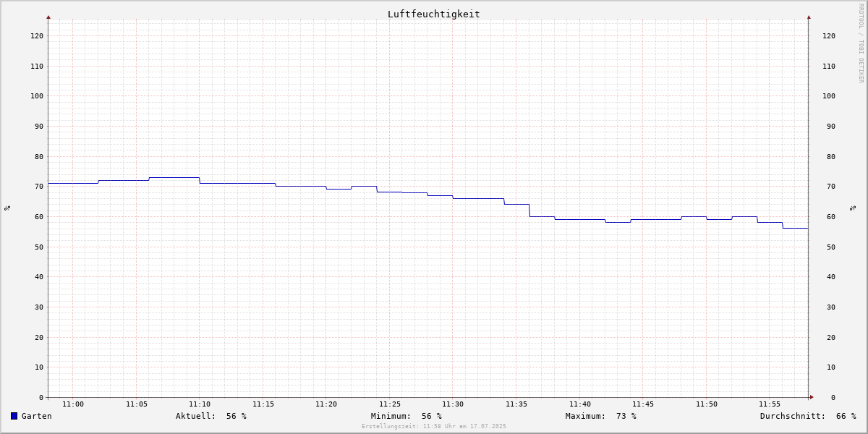Click the Maximum: 73 % statistic
868x434 pixels.
coord(601,416)
